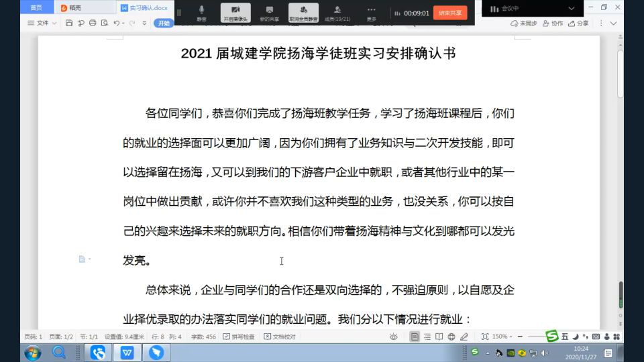Switch to the 首页 home tab
644x362 pixels.
coord(36,7)
